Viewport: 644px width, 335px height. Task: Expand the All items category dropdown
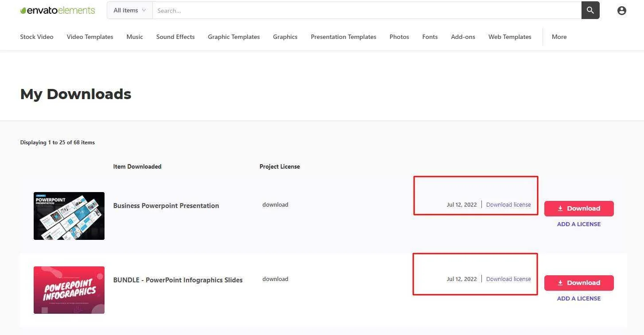click(x=130, y=10)
